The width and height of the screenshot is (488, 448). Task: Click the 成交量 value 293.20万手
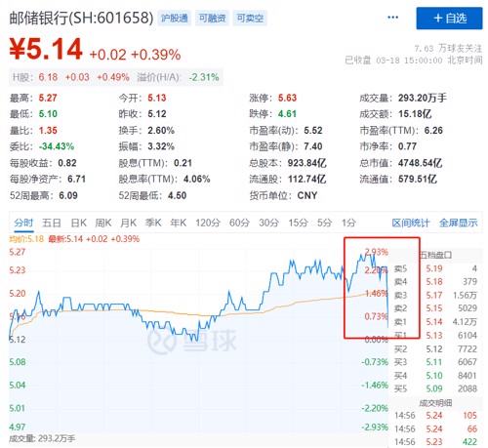pyautogui.click(x=423, y=98)
